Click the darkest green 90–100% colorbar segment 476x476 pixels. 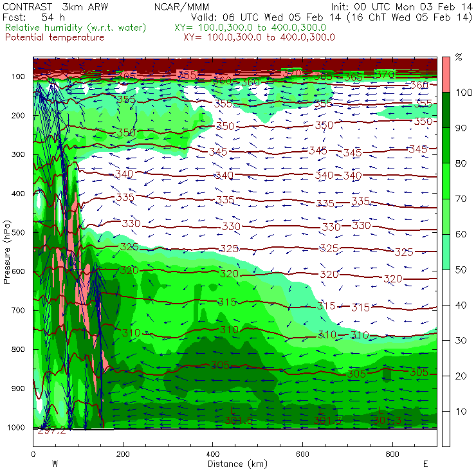click(446, 110)
